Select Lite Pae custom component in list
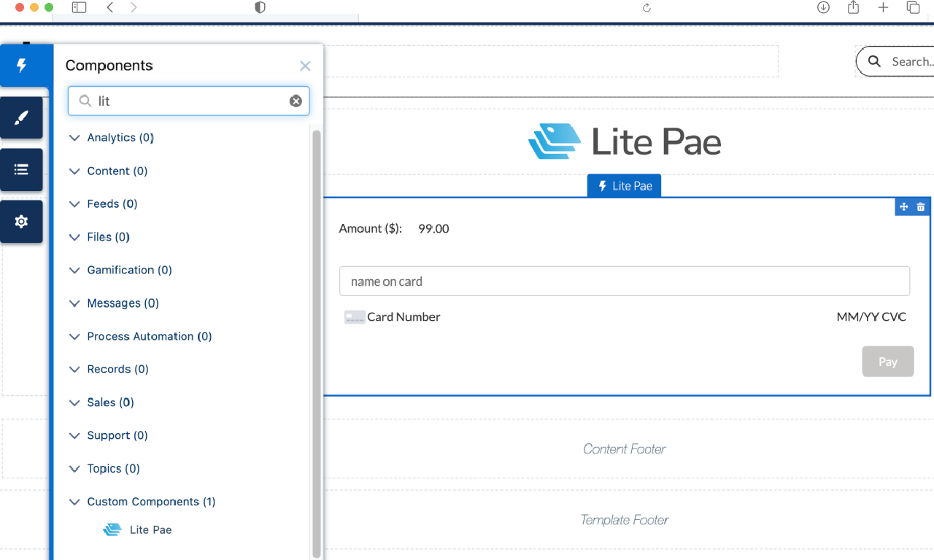Screen dimensions: 934x560 (150, 530)
